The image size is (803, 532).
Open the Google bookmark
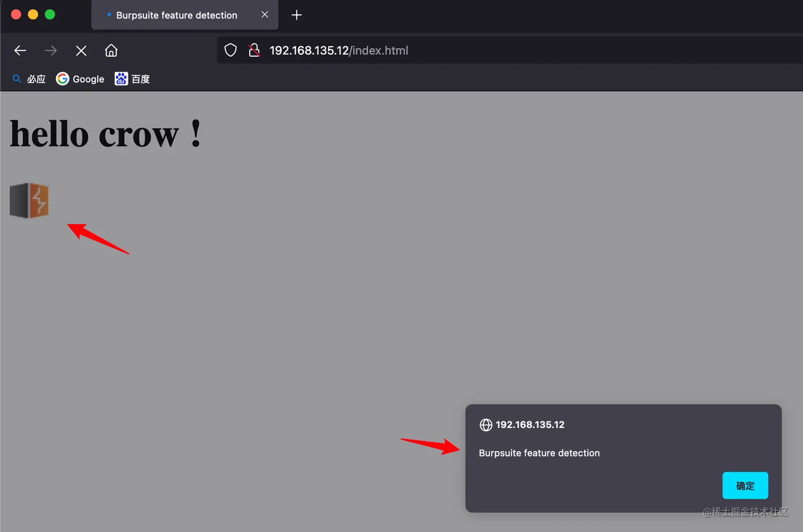80,79
